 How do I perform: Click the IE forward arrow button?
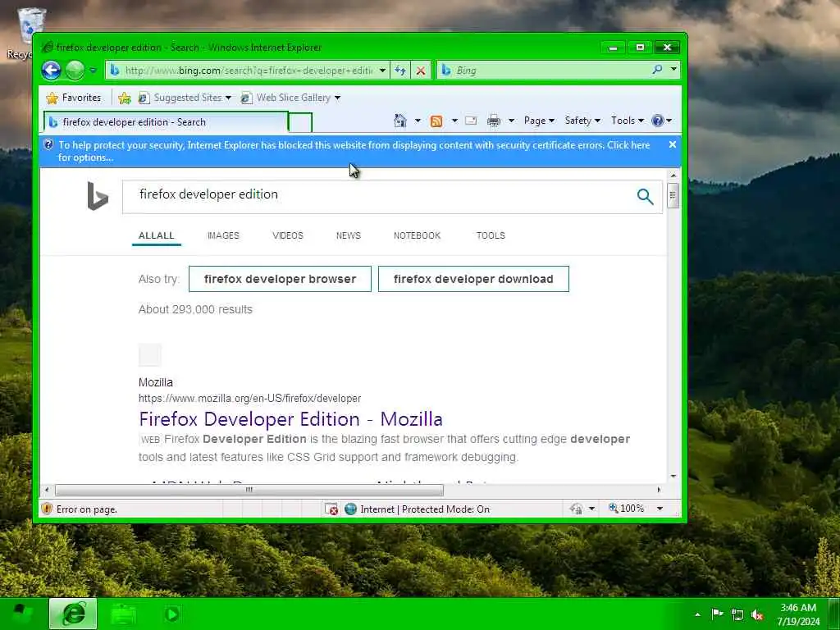click(75, 71)
